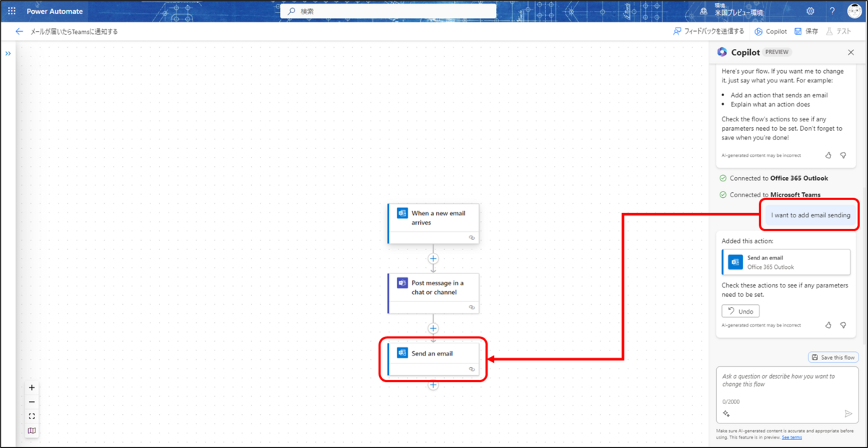Zoom in the canvas
The width and height of the screenshot is (868, 448).
coord(32,387)
